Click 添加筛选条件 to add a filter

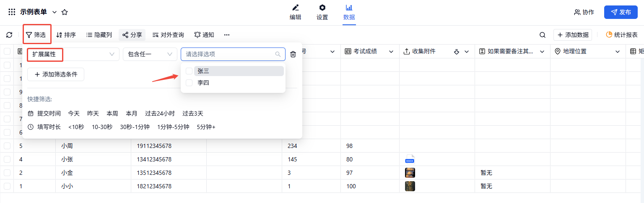[x=56, y=74]
